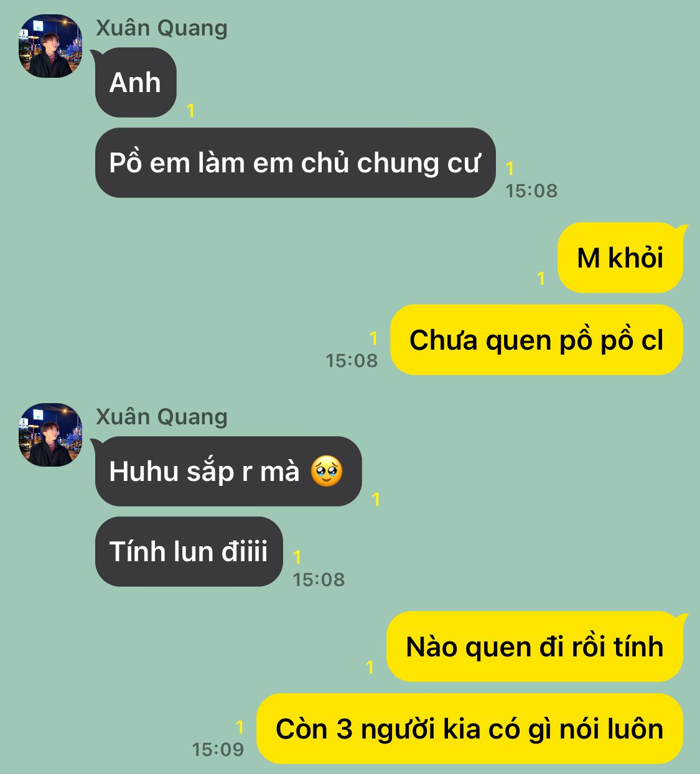Select the 'Huhu sắp r mà' message

click(228, 471)
